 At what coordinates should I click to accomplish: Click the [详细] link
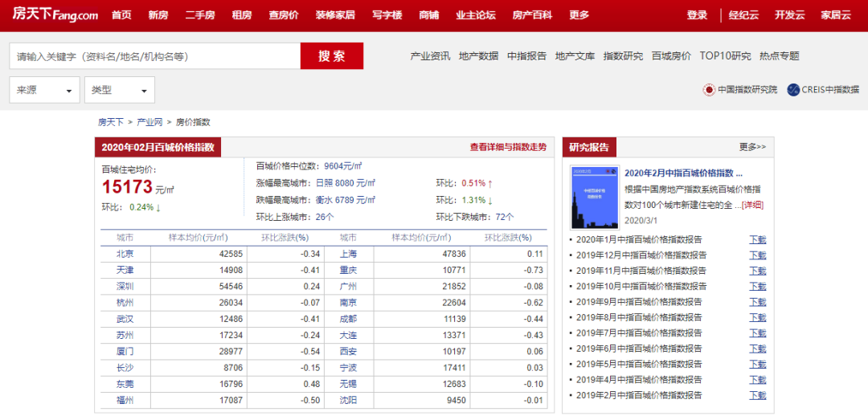753,205
